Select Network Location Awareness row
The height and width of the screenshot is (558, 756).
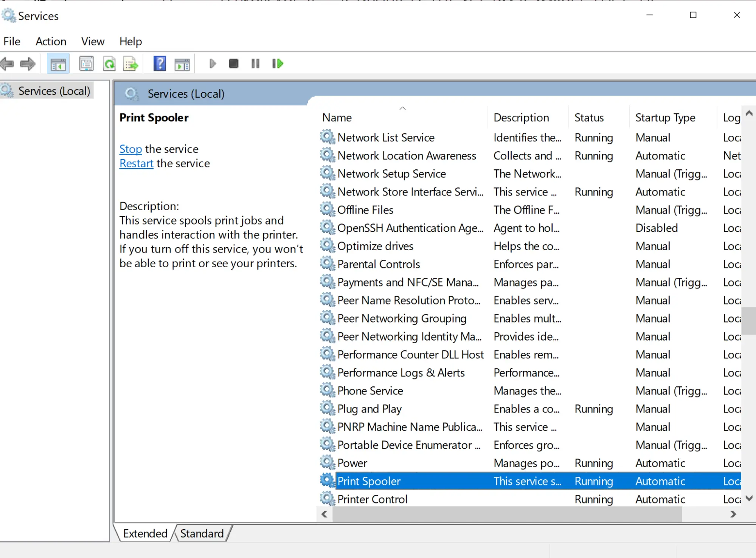[530, 155]
